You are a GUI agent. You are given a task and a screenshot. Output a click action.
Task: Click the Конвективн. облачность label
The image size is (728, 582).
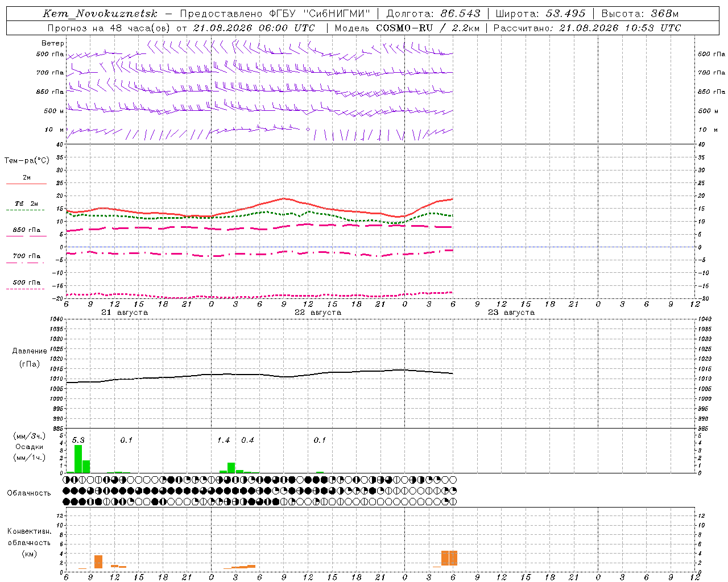pyautogui.click(x=29, y=542)
